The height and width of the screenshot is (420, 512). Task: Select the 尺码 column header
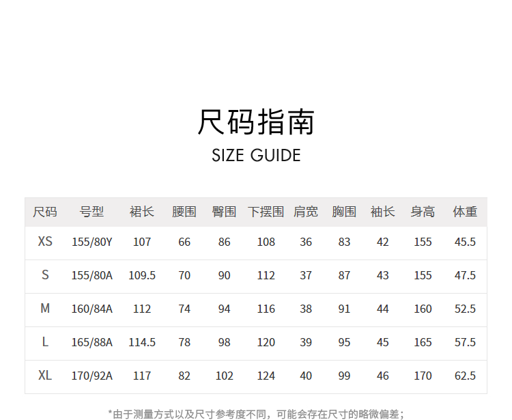[45, 212]
